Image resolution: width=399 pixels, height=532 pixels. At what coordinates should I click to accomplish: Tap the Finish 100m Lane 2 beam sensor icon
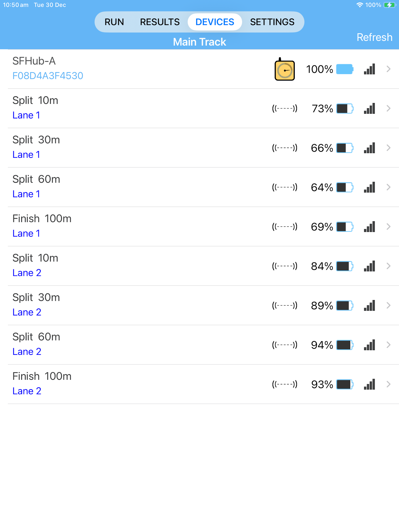coord(284,384)
